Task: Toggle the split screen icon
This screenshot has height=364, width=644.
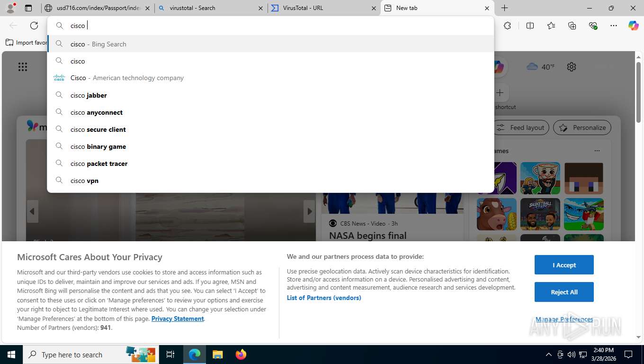Action: point(530,26)
